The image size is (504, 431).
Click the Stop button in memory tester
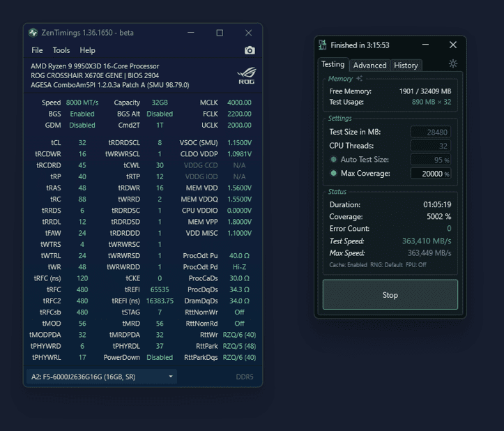(x=390, y=294)
